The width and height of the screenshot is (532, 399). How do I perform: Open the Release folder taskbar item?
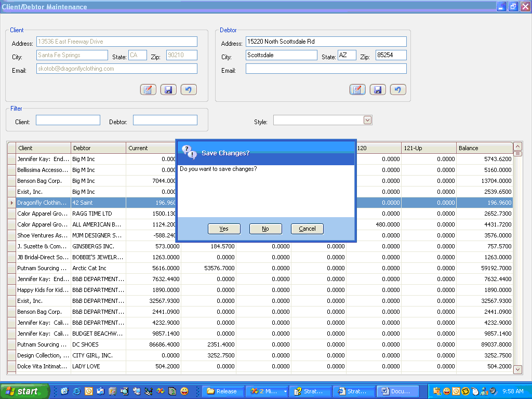222,391
